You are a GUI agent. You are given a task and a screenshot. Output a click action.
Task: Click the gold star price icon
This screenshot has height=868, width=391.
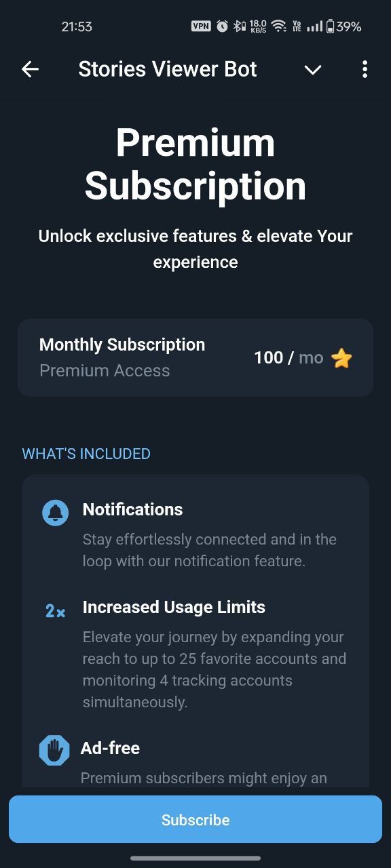pyautogui.click(x=341, y=358)
